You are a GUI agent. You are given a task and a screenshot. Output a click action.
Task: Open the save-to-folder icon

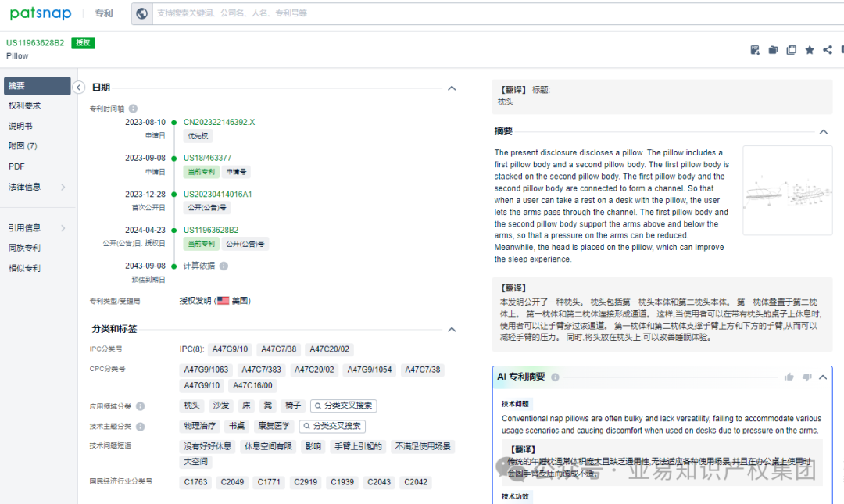click(773, 49)
